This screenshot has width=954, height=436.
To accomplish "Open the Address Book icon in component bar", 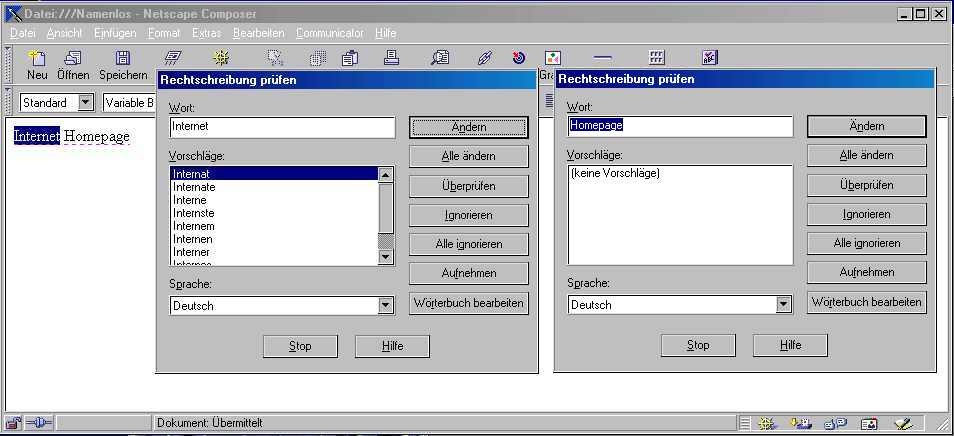I will pos(869,423).
